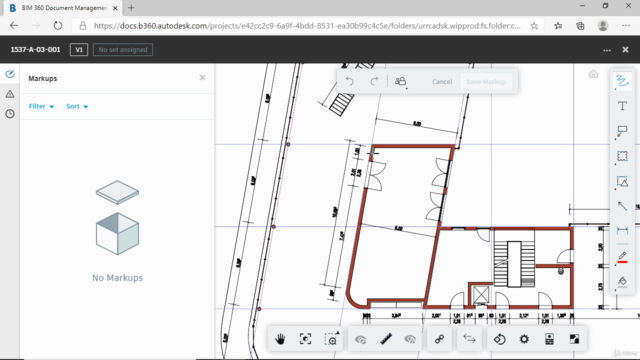Viewport: 640px width, 360px height.
Task: Click the link icon in bottom toolbar
Action: point(440,339)
